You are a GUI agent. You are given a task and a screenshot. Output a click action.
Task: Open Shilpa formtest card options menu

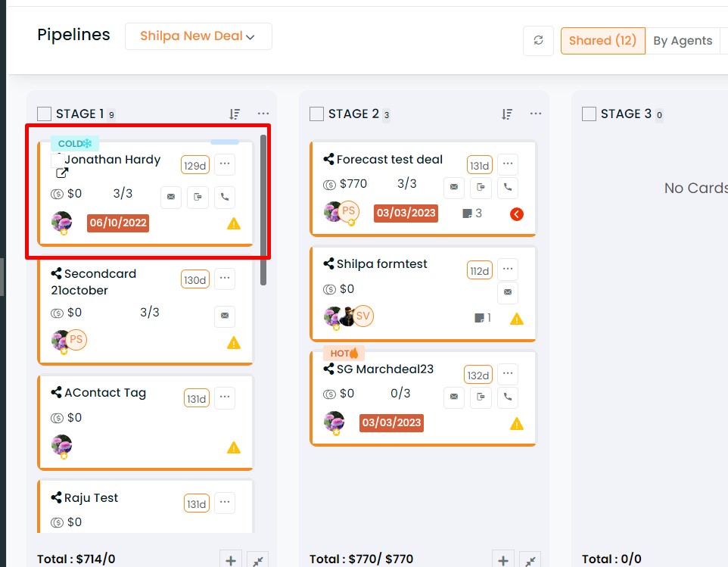coord(508,269)
